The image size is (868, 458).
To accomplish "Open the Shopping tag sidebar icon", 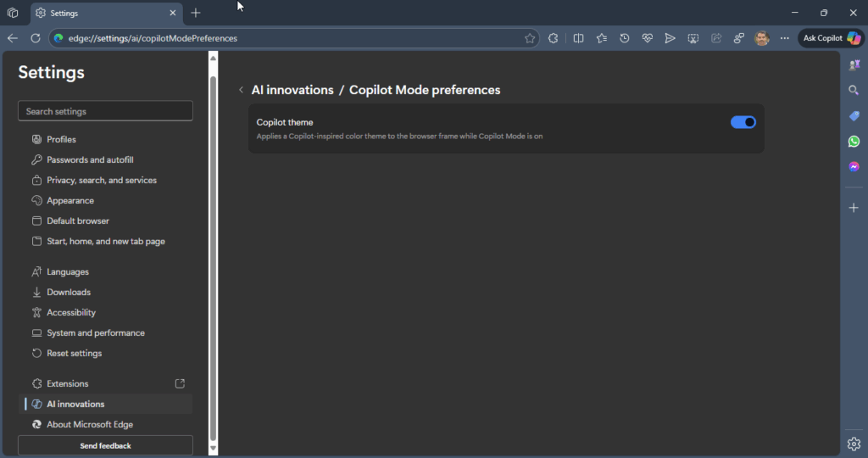I will coord(854,116).
